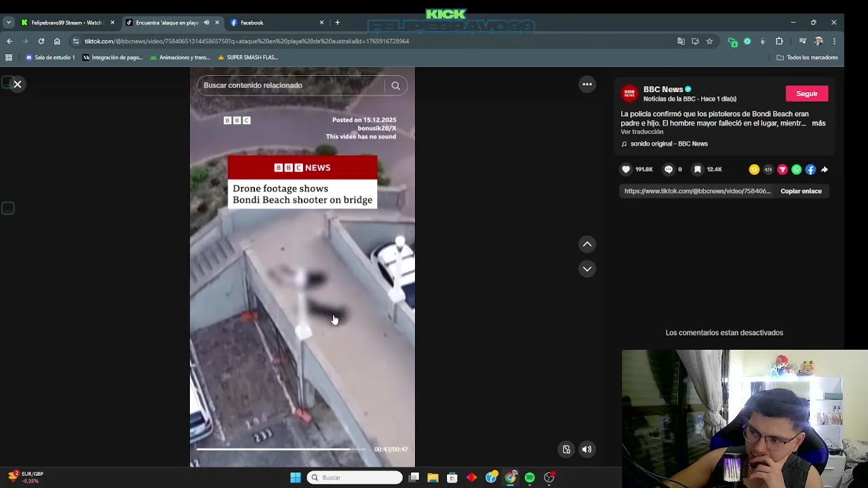Share the video to WhatsApp

(x=797, y=169)
